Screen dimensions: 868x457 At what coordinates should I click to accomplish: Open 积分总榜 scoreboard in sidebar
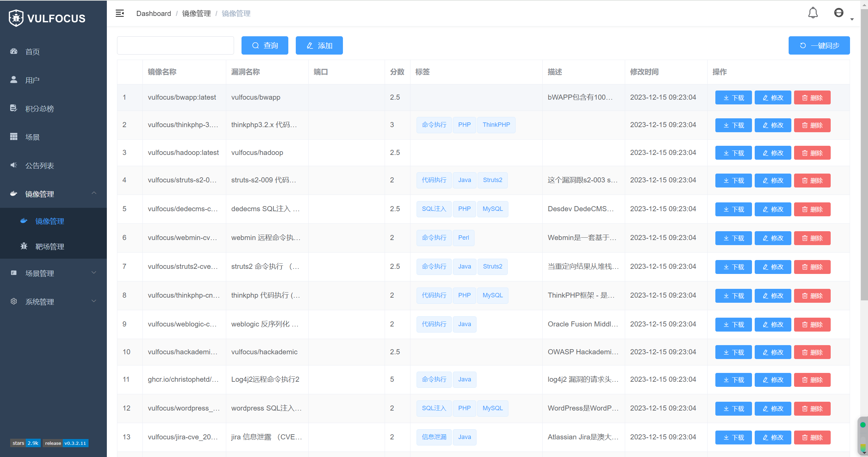[x=39, y=109]
